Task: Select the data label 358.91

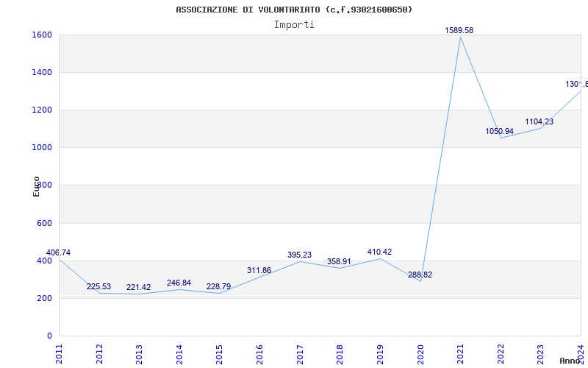Action: coord(339,262)
